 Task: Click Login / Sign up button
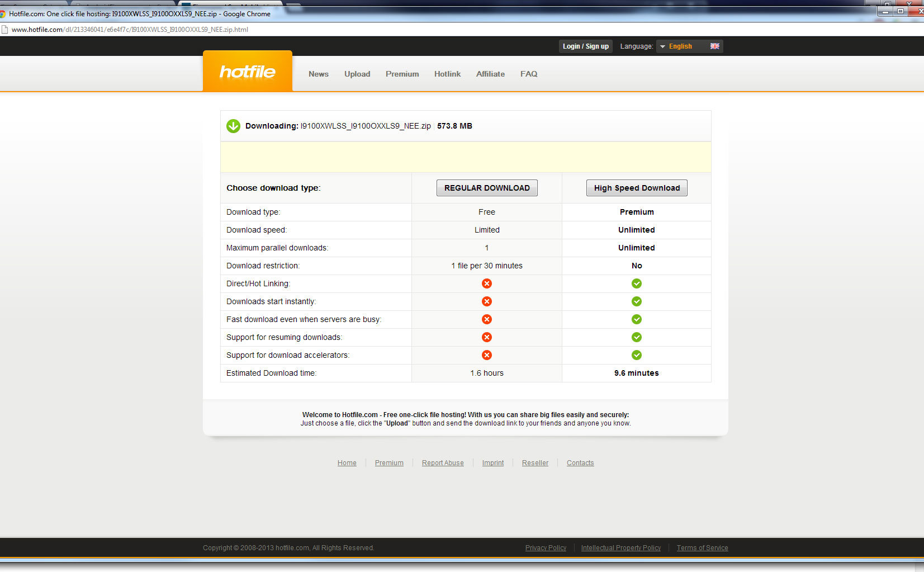tap(585, 46)
